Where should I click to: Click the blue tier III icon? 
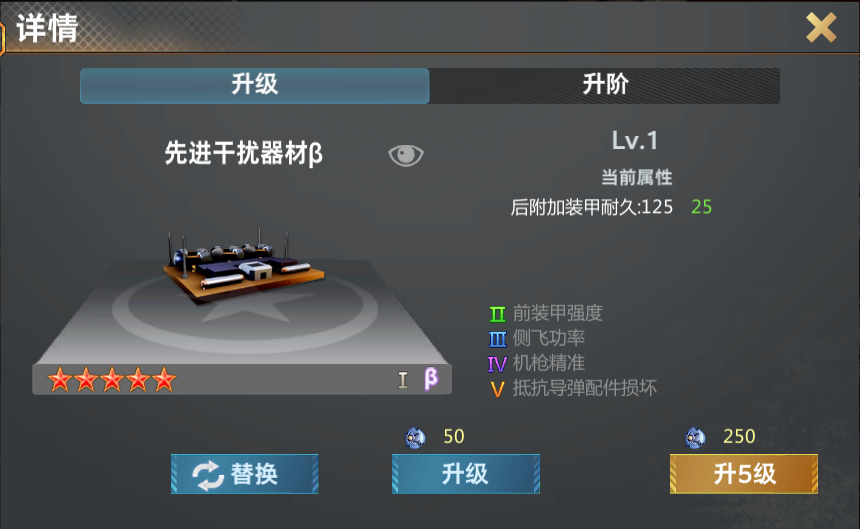pyautogui.click(x=497, y=339)
